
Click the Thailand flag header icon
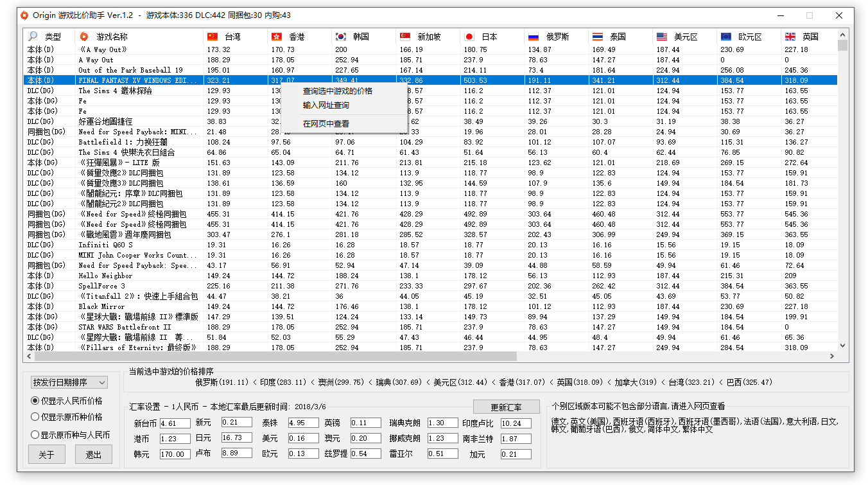(598, 37)
